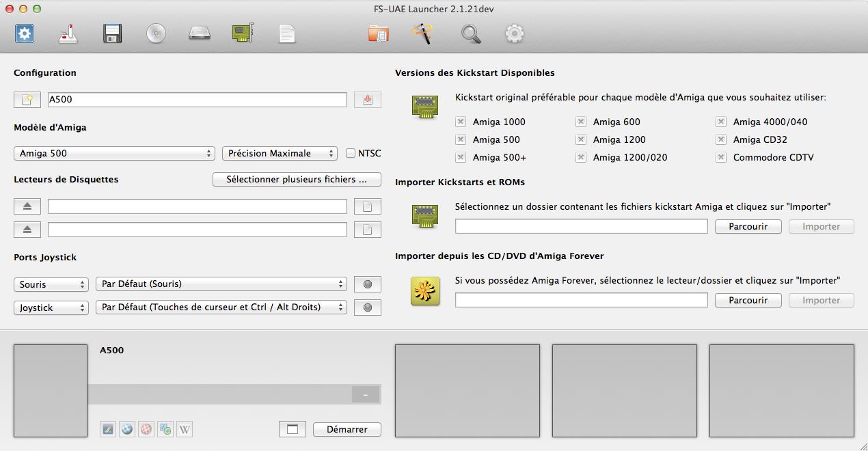Open the CD-ROM drives tab

156,33
